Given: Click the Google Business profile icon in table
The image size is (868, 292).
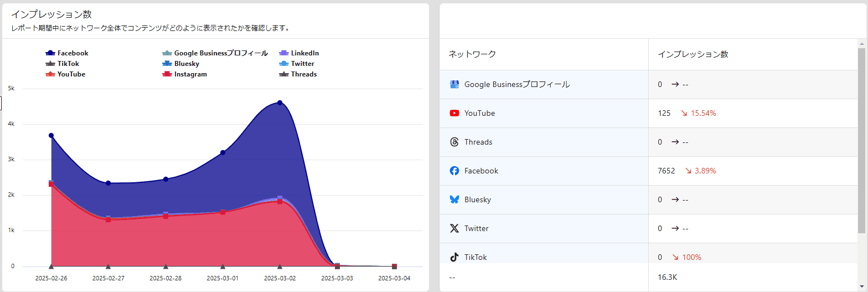Looking at the screenshot, I should tap(454, 84).
